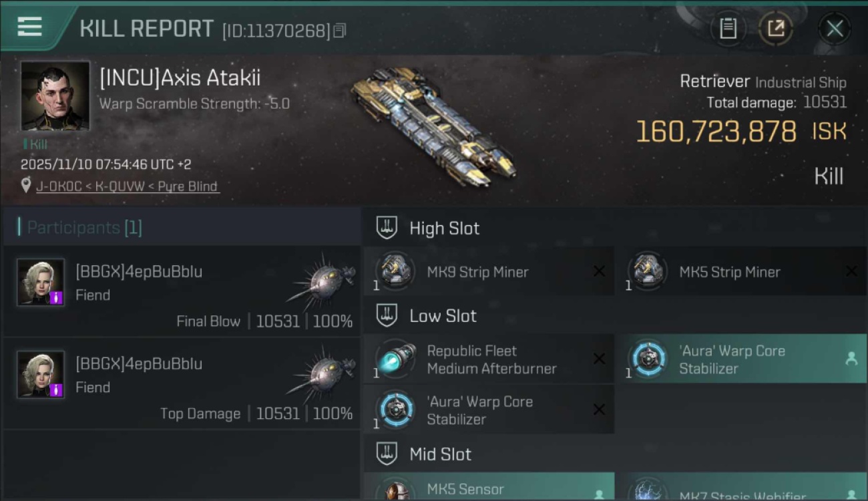Click Fiend ship icon in Top Damage row
868x501 pixels.
(321, 373)
